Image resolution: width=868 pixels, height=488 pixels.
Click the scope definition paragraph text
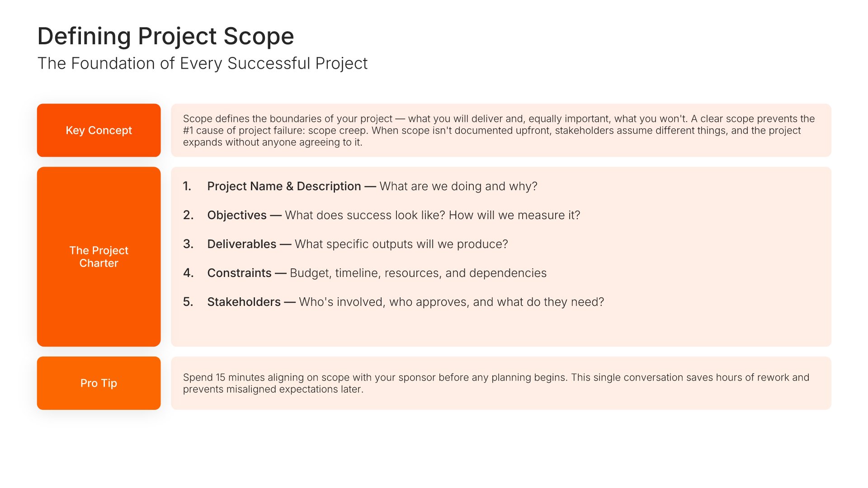(499, 131)
